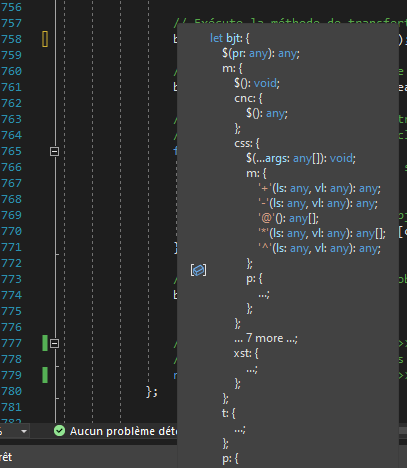This screenshot has height=474, width=407.
Task: Click '$(...args: any[]): void;' signature
Action: [x=301, y=158]
